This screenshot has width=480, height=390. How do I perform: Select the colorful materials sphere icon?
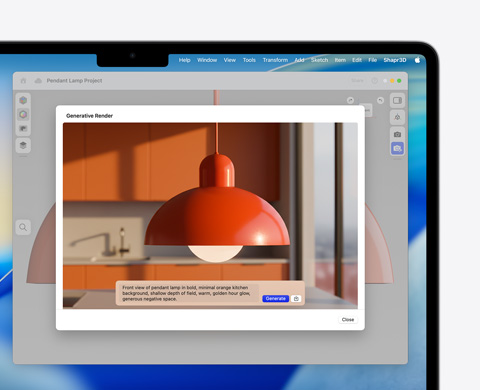23,114
